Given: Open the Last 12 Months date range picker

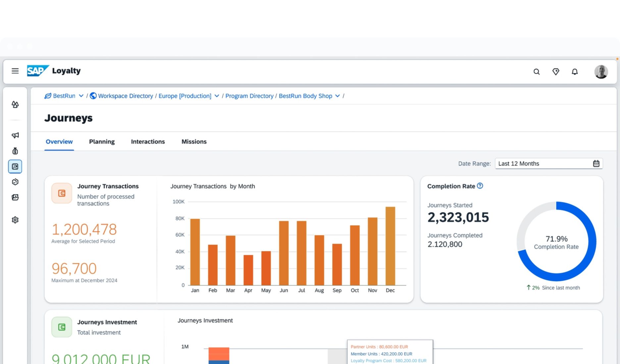Looking at the screenshot, I should tap(548, 163).
